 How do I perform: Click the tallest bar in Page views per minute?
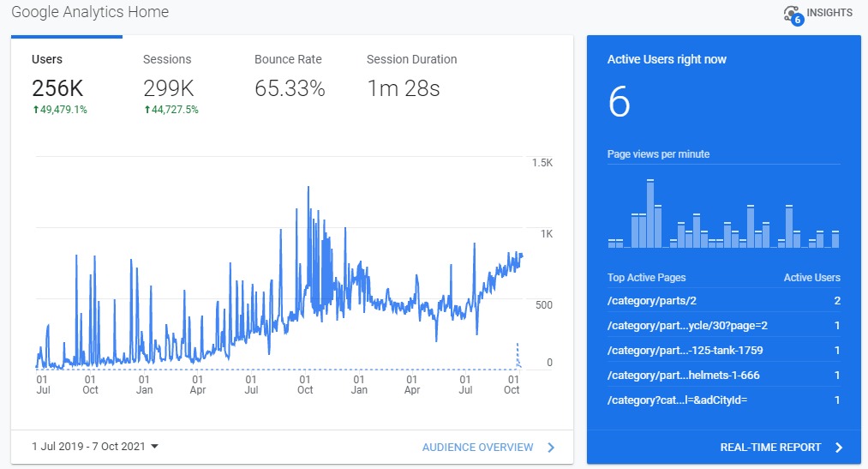click(x=650, y=213)
